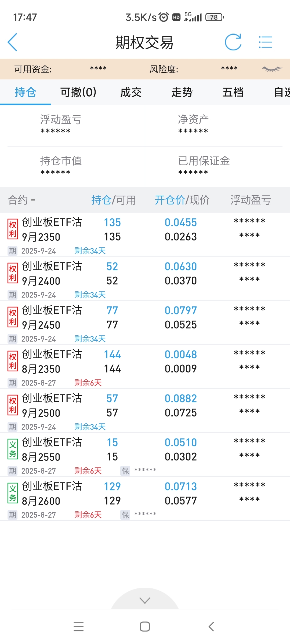Open the 走势 tab
Screen dimensions: 290x644
[182, 92]
